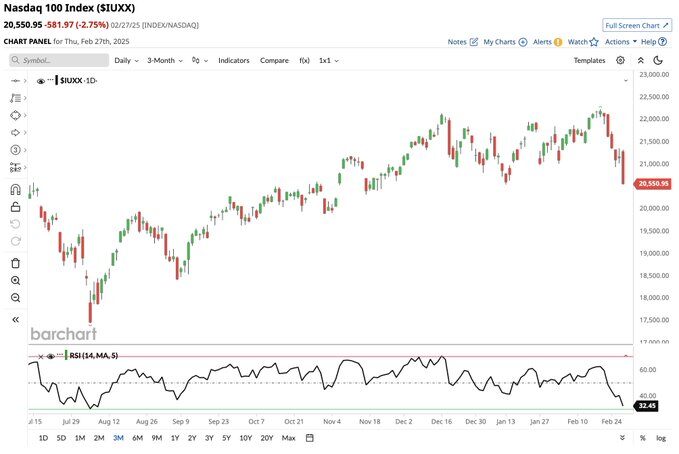Click the 20,550.95 price label on axis

pos(653,184)
